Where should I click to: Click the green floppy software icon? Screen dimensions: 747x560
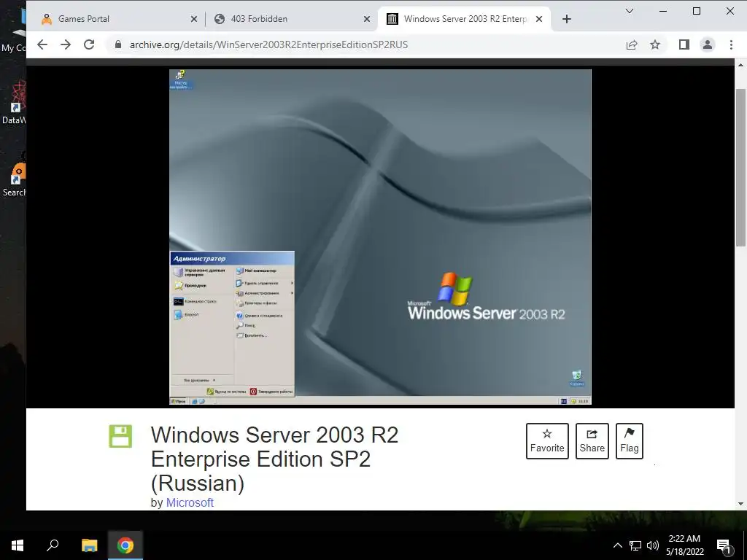pyautogui.click(x=120, y=436)
